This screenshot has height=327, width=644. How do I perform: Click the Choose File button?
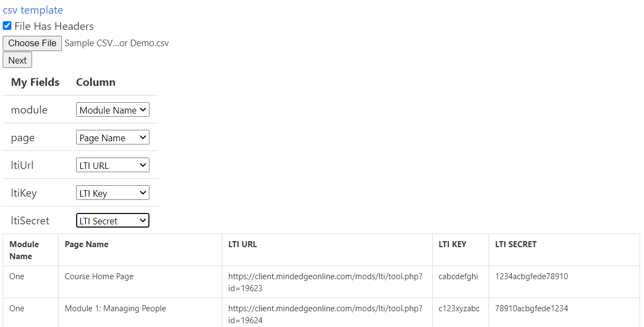click(x=32, y=43)
